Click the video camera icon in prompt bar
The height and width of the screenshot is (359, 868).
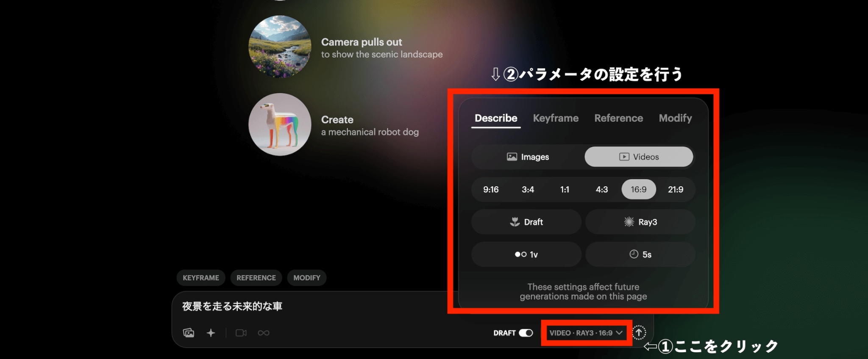(x=241, y=333)
